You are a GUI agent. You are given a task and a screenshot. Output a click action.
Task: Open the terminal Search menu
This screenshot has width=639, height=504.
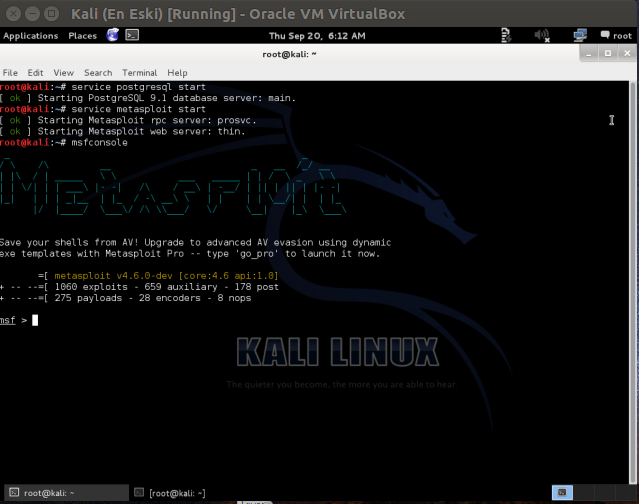(x=98, y=73)
